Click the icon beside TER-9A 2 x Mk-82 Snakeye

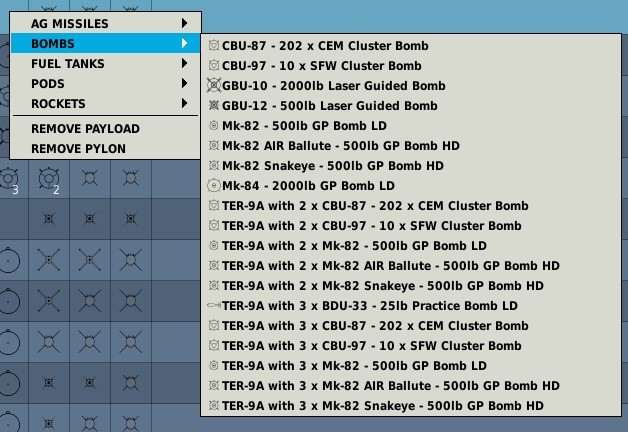click(x=214, y=285)
